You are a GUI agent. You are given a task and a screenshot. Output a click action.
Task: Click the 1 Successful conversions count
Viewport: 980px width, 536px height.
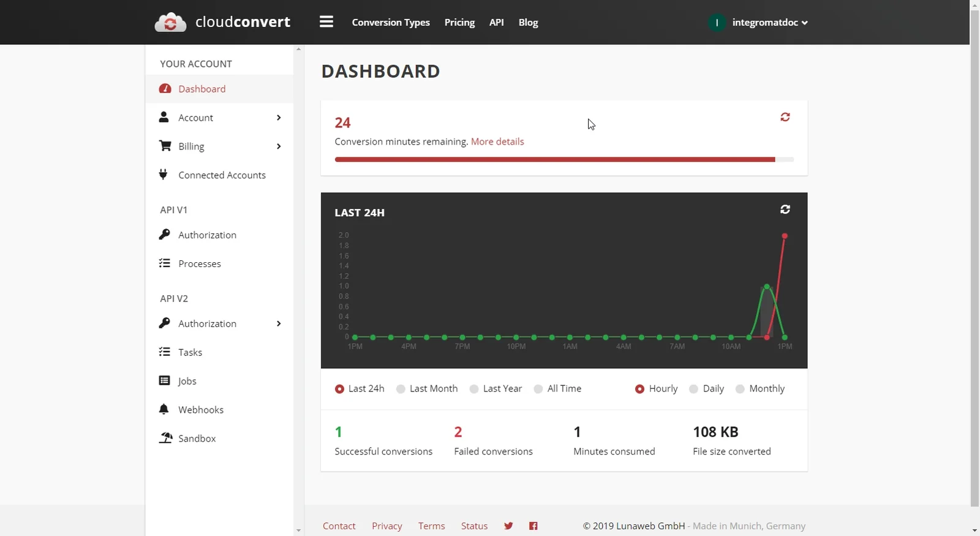(x=339, y=432)
